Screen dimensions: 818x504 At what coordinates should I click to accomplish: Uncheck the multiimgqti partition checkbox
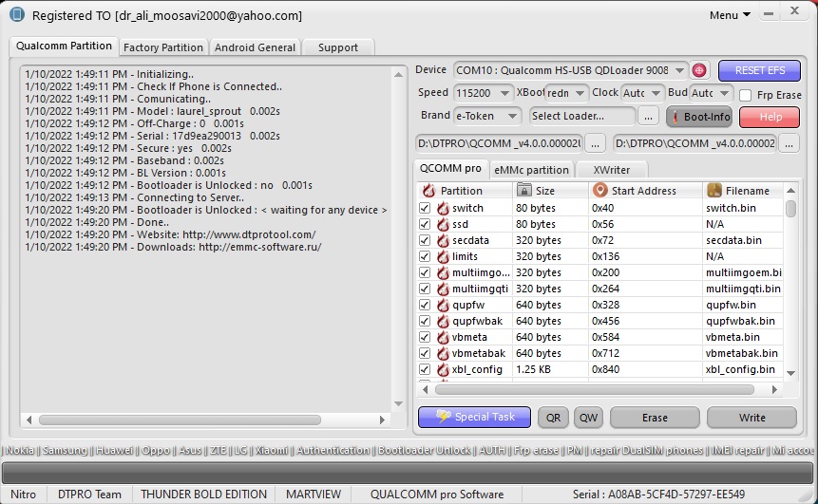425,289
